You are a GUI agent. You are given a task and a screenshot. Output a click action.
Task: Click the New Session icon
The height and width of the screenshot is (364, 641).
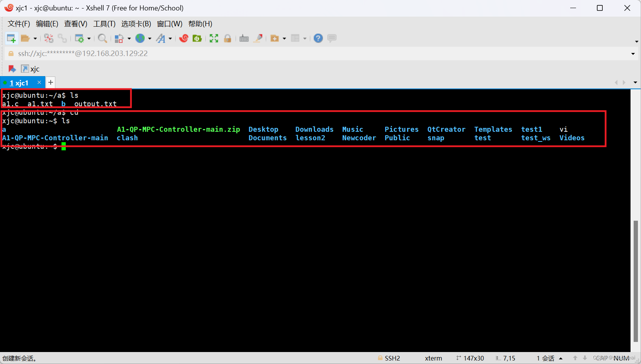11,38
